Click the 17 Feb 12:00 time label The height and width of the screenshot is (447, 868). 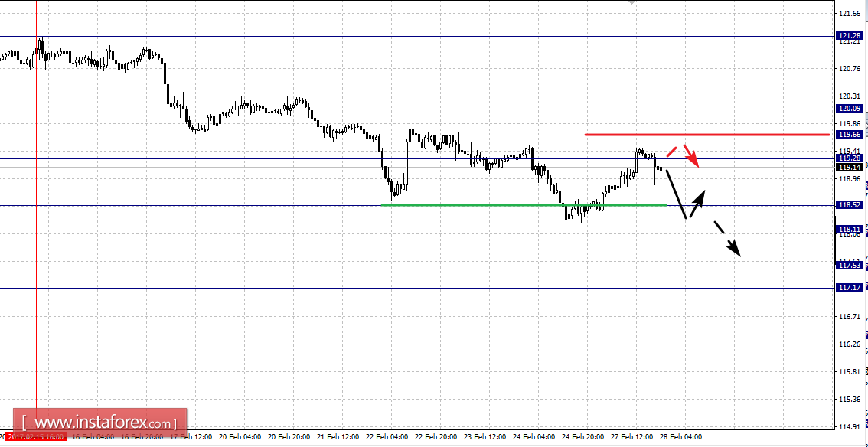pos(190,436)
